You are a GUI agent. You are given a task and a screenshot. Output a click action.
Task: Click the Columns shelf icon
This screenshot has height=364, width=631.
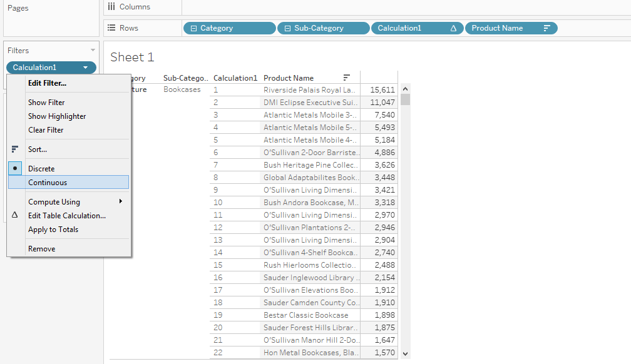point(111,7)
